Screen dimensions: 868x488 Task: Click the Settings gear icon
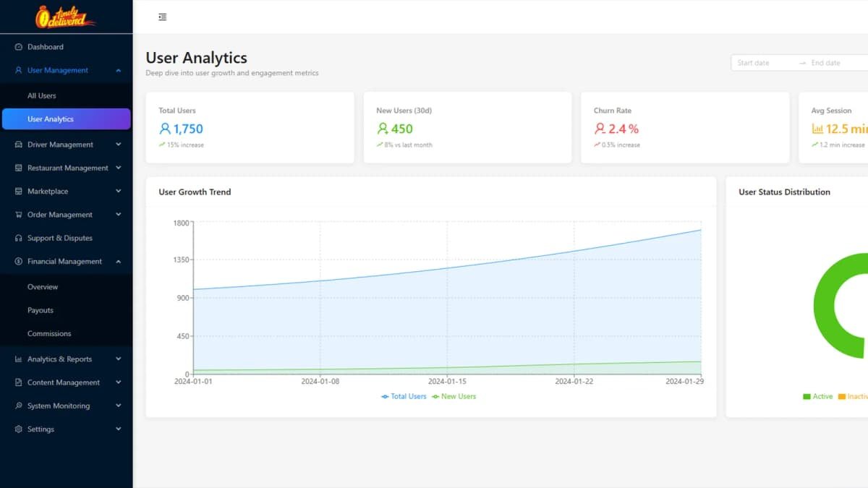point(19,429)
